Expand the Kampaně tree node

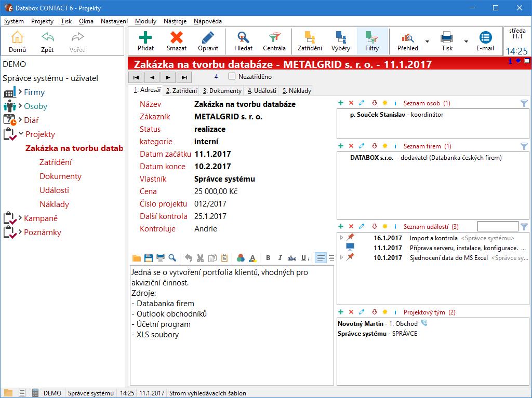pos(21,217)
